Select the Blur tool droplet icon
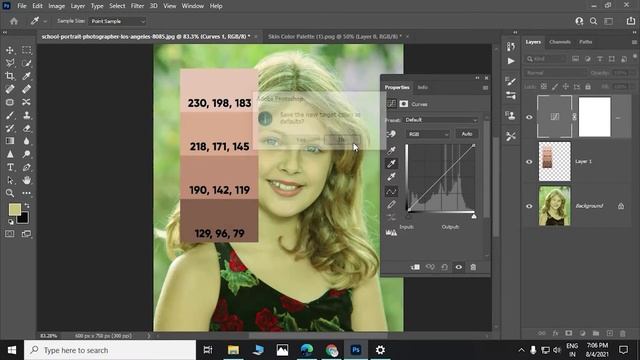Screen dimensions: 640x360 tap(27, 141)
